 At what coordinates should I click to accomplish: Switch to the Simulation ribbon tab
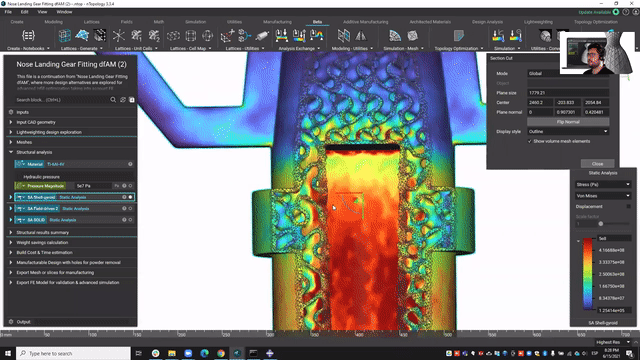coord(196,22)
